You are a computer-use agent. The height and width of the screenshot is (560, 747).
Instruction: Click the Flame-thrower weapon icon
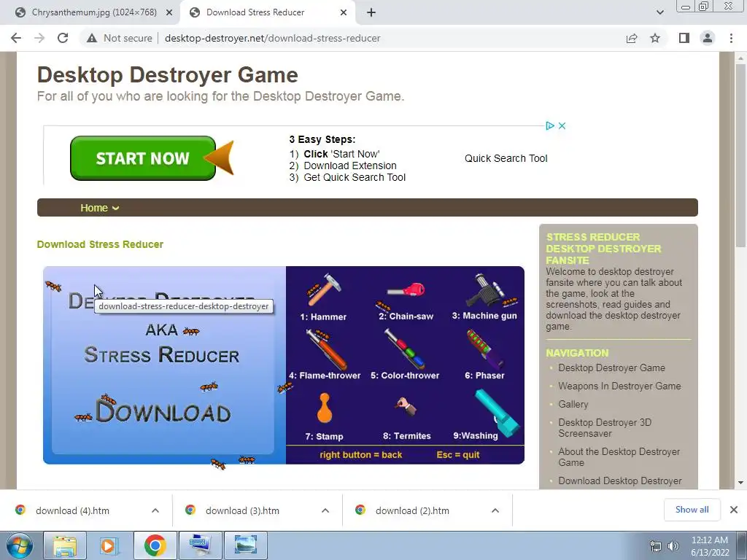pos(326,349)
